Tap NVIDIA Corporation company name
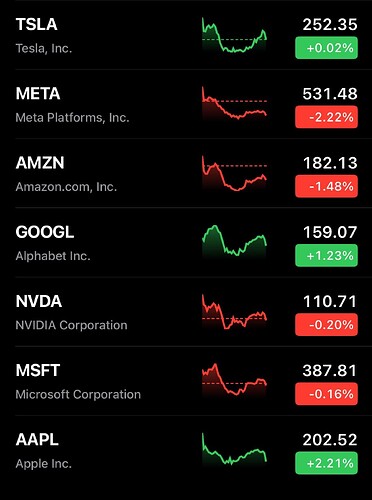Screen dimensions: 372x500 coord(71,325)
